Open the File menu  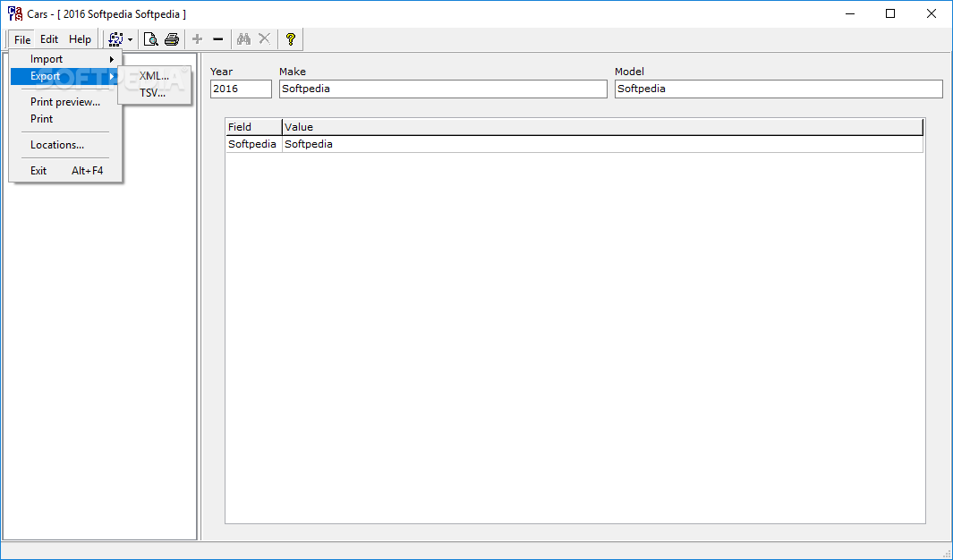point(22,39)
